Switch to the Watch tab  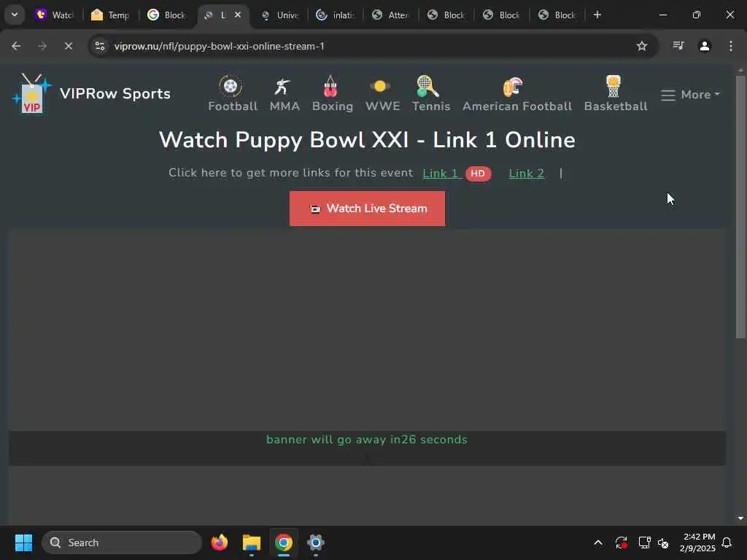pyautogui.click(x=55, y=15)
